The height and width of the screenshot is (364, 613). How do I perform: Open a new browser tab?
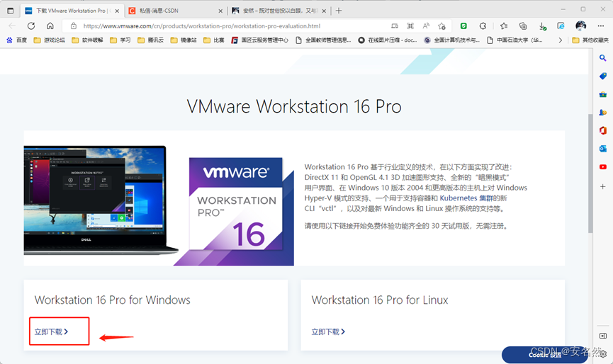(339, 11)
